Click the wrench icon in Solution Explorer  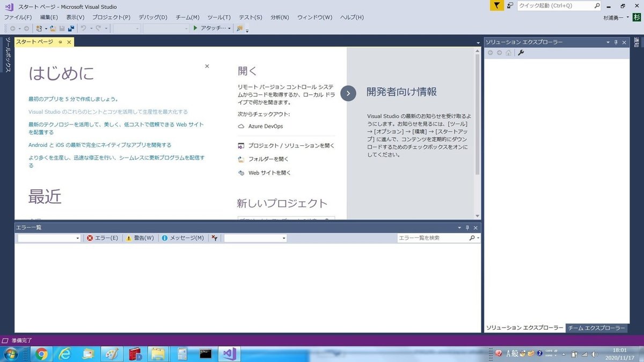point(520,53)
